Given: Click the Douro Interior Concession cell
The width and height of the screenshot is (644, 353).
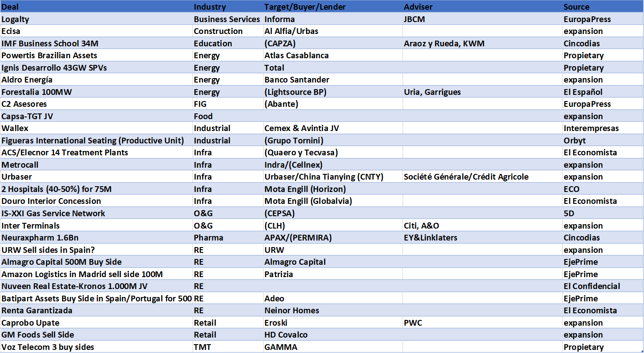Looking at the screenshot, I should click(96, 201).
